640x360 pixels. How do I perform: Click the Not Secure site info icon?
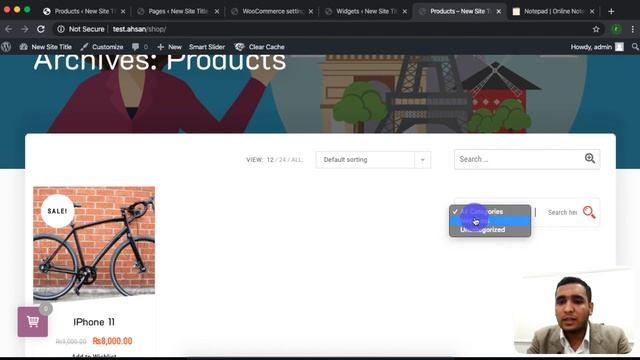[x=61, y=29]
